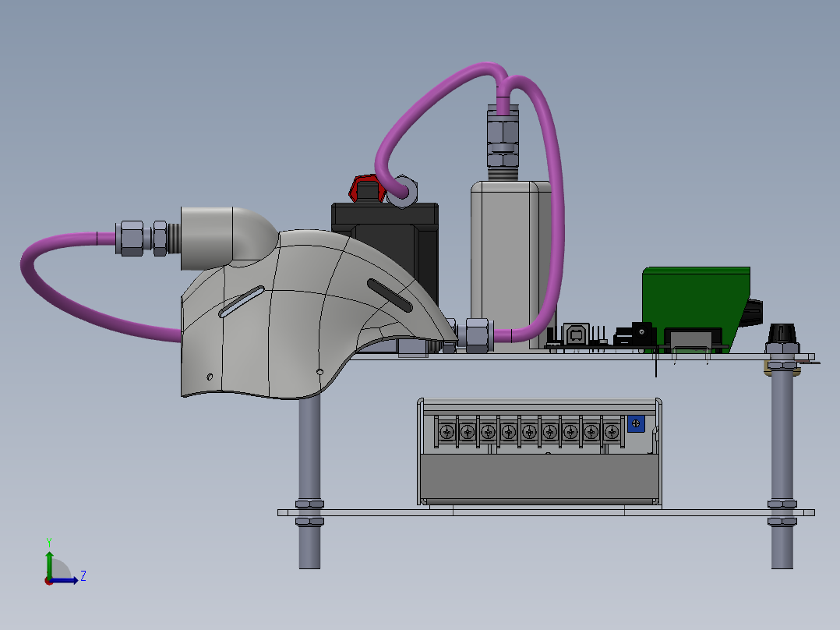Select the lower base plate
The height and width of the screenshot is (630, 840).
pyautogui.click(x=546, y=512)
